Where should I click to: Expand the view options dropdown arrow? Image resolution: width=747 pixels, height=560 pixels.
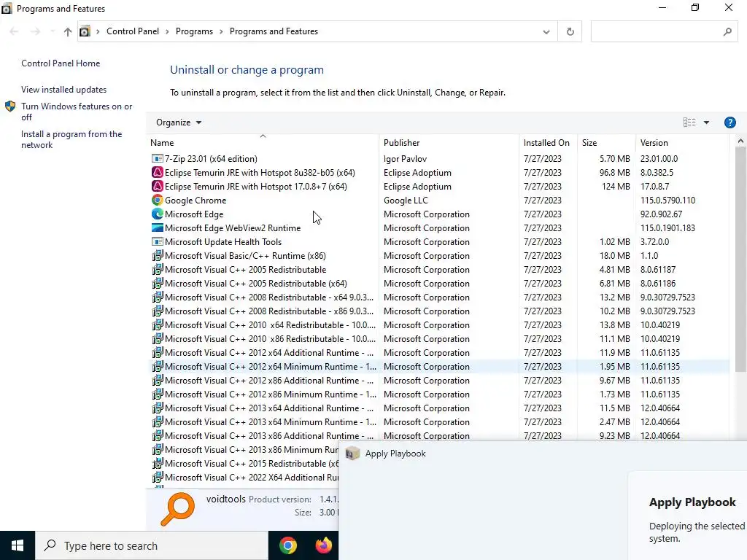click(706, 122)
